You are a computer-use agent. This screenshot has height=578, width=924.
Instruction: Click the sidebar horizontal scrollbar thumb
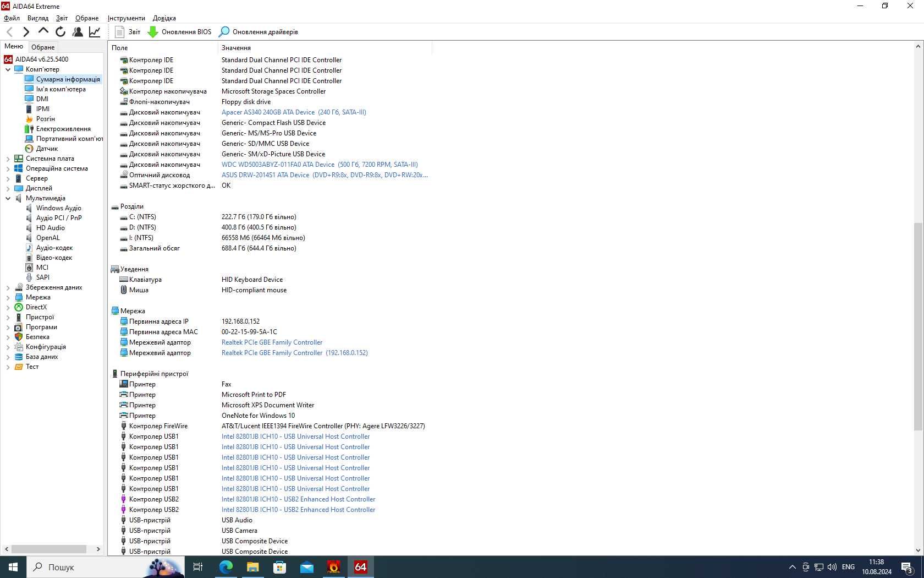point(49,549)
